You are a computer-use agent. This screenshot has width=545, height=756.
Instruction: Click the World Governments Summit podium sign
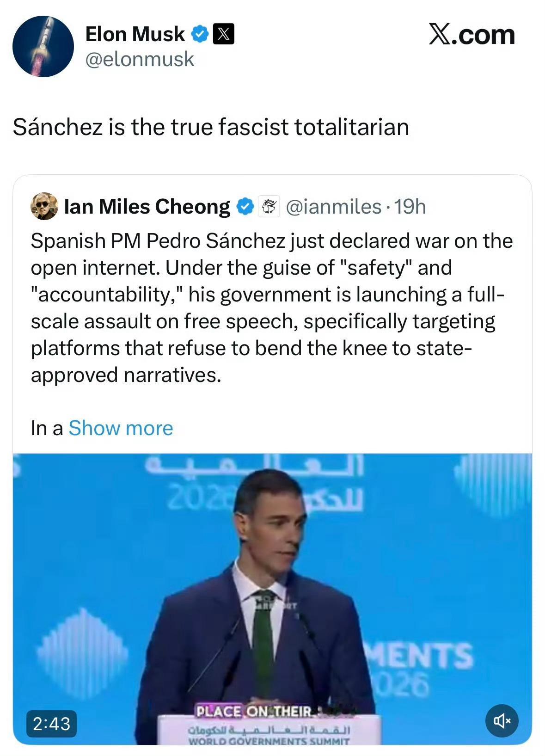[269, 735]
